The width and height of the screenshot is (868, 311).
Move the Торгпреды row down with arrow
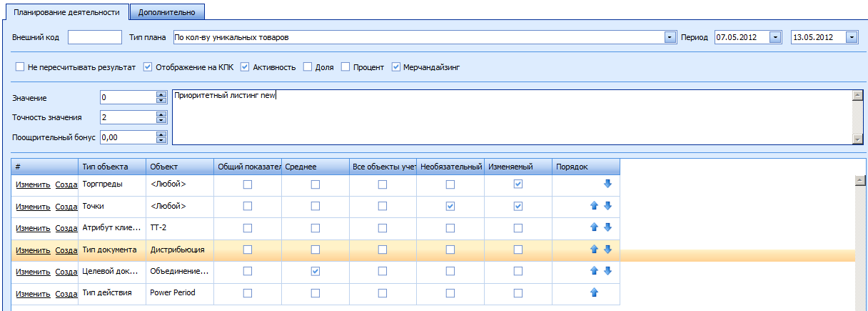pos(607,184)
